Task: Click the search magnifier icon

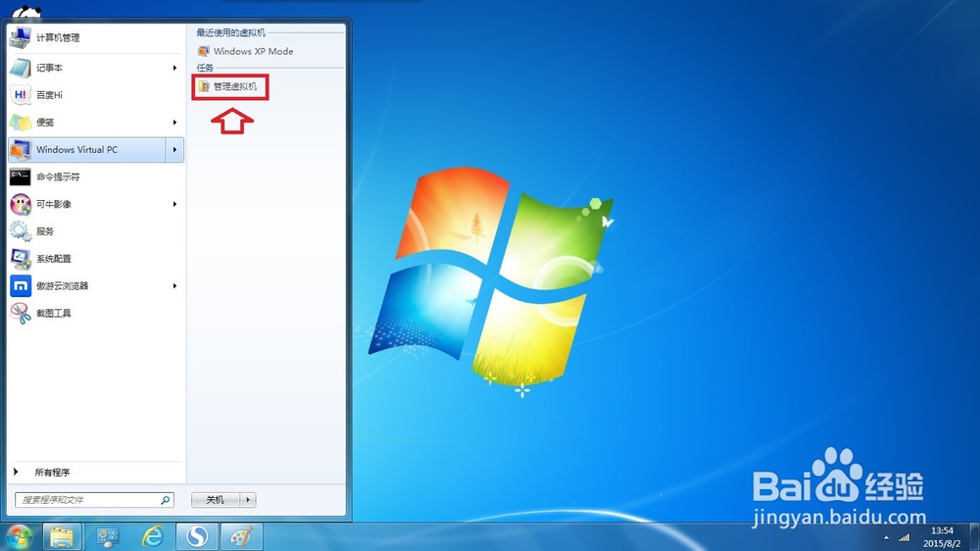Action: pyautogui.click(x=166, y=500)
